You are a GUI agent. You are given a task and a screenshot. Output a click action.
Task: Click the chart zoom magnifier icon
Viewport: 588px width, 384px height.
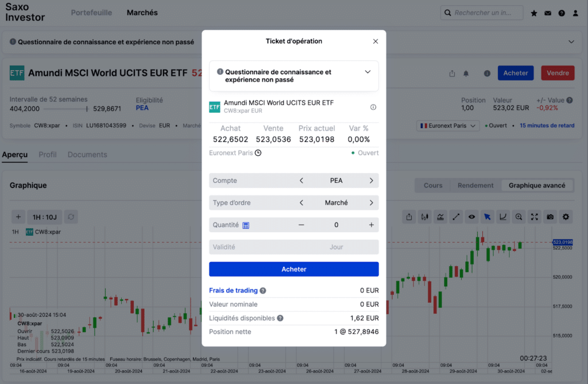(519, 217)
